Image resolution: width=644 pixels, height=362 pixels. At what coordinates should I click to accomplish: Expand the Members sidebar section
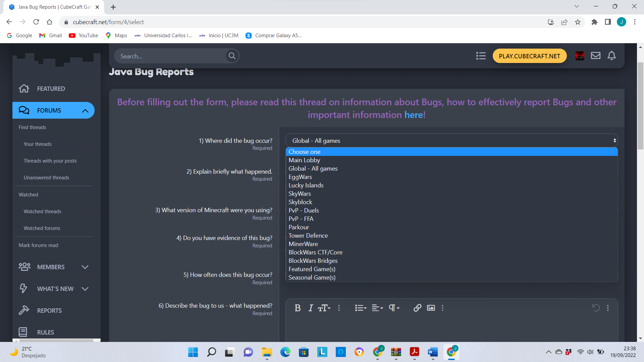click(85, 267)
